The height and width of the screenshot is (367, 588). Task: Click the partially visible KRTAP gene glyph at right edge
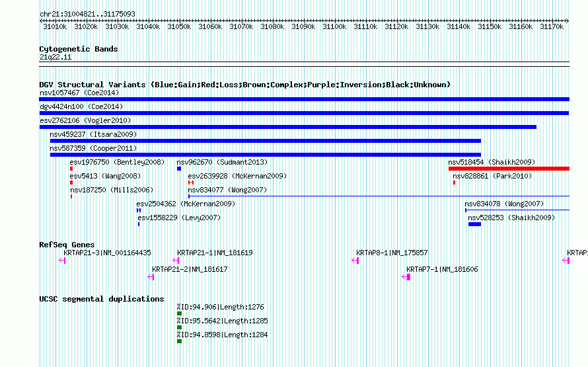pos(566,261)
